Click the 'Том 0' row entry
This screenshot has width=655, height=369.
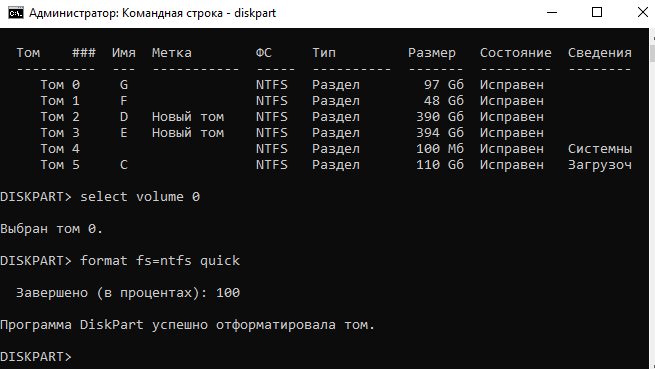(60, 85)
